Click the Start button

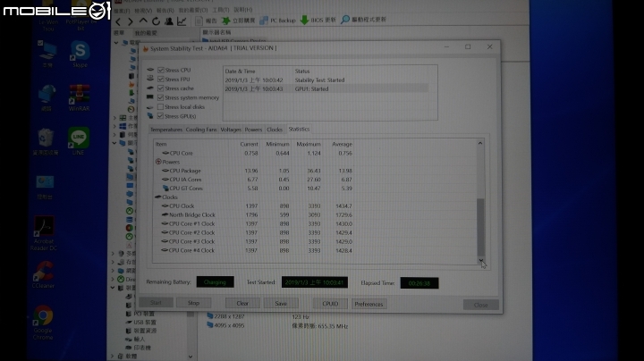tap(156, 303)
